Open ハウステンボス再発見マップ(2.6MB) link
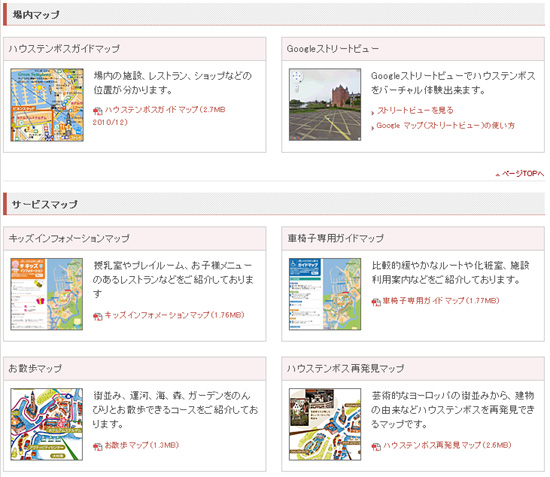 click(447, 445)
